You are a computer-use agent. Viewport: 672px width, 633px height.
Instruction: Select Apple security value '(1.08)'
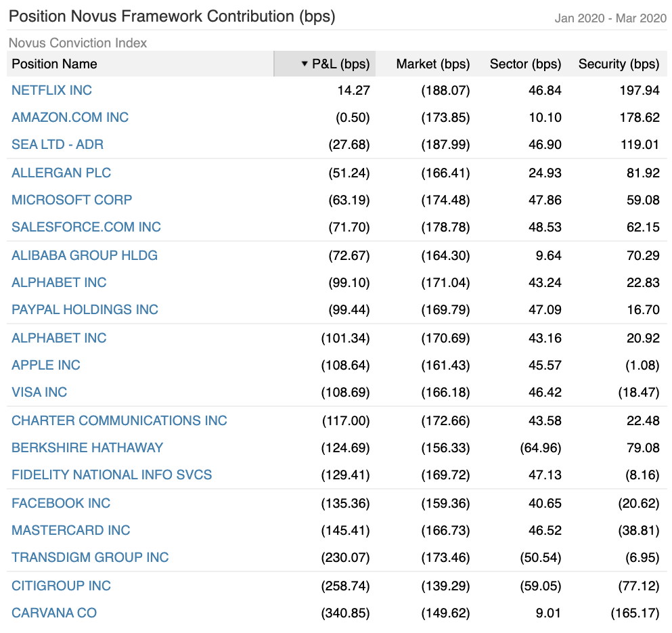pyautogui.click(x=642, y=365)
